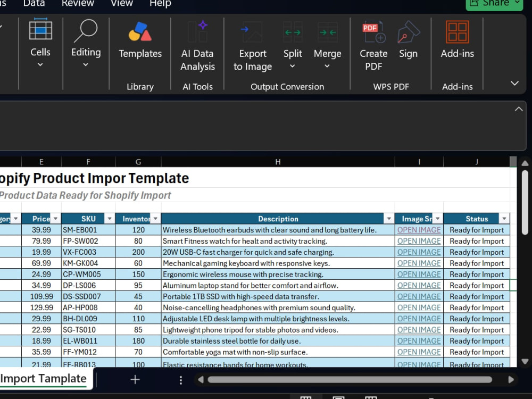The height and width of the screenshot is (399, 532).
Task: Click the green Share button
Action: tap(494, 4)
